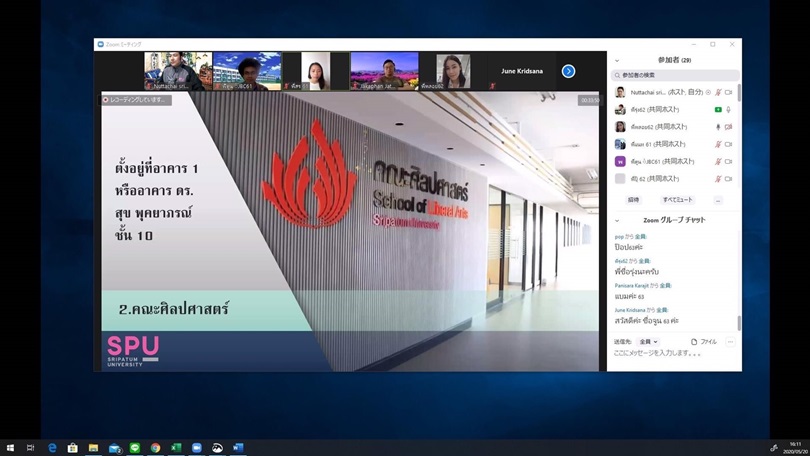This screenshot has width=810, height=456.
Task: Open Task View from the taskbar
Action: click(30, 448)
